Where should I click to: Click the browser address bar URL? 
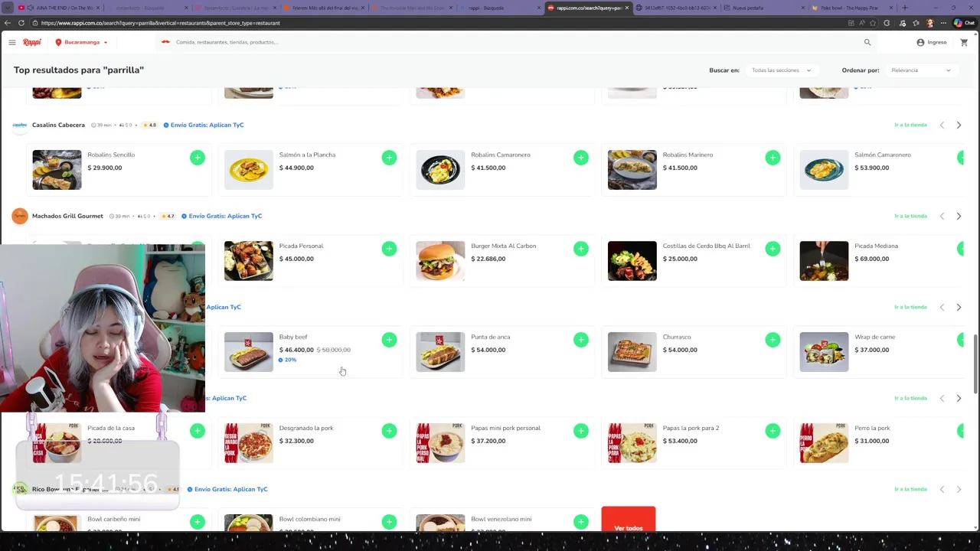point(161,23)
